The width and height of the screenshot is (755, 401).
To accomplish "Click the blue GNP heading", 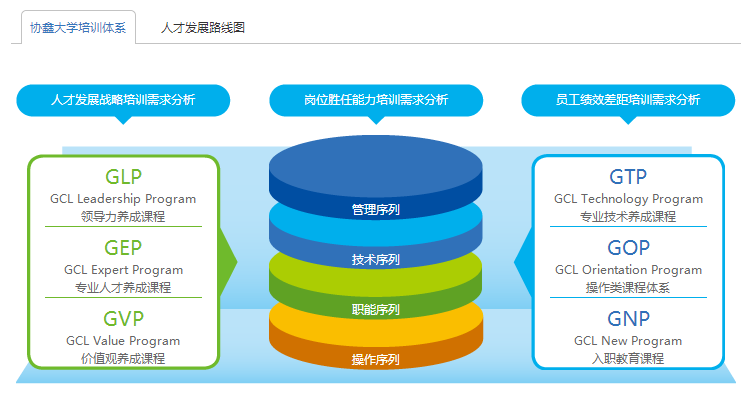I will click(628, 319).
